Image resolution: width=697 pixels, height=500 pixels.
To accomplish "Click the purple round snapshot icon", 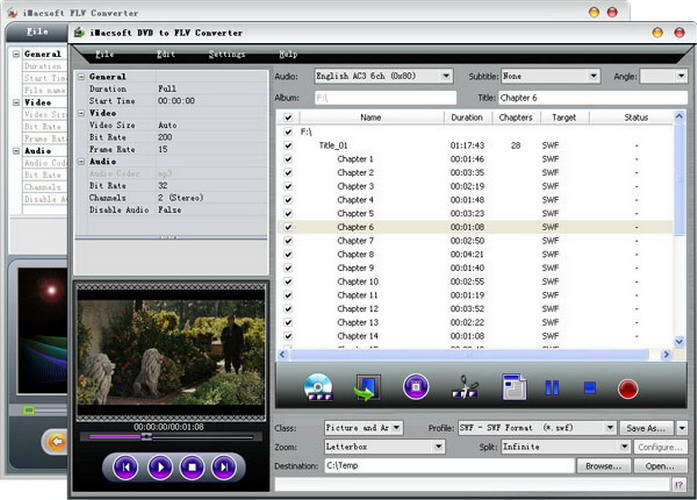I will [416, 386].
